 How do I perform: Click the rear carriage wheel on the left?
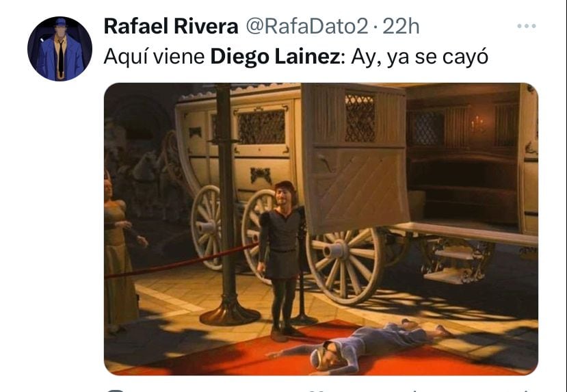coord(207,227)
